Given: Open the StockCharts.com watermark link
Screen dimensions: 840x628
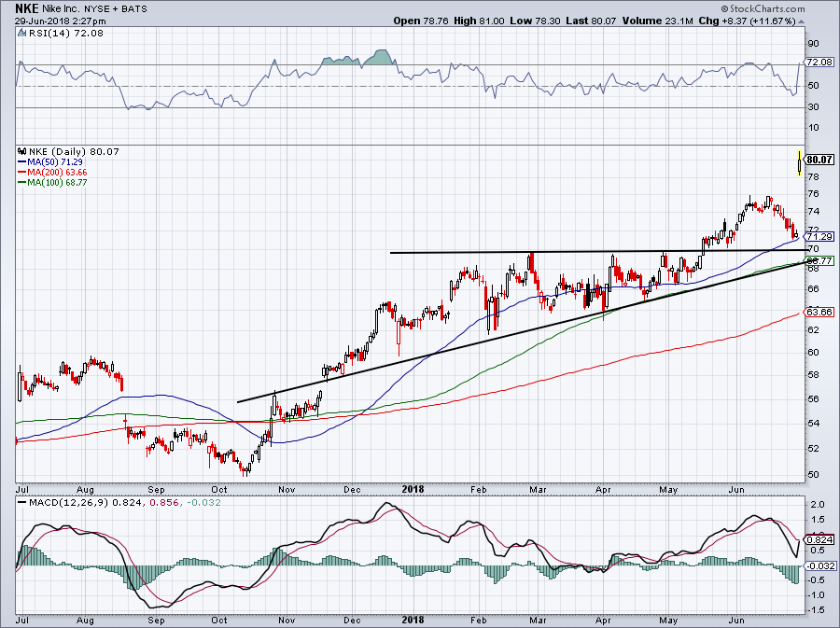Looking at the screenshot, I should point(766,8).
